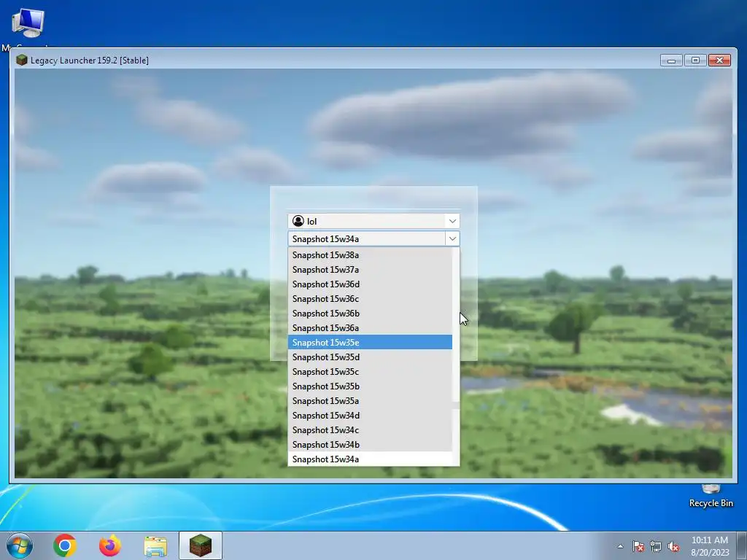The height and width of the screenshot is (560, 747).
Task: Open the taskbar clock showing 10:11 AM
Action: 710,546
